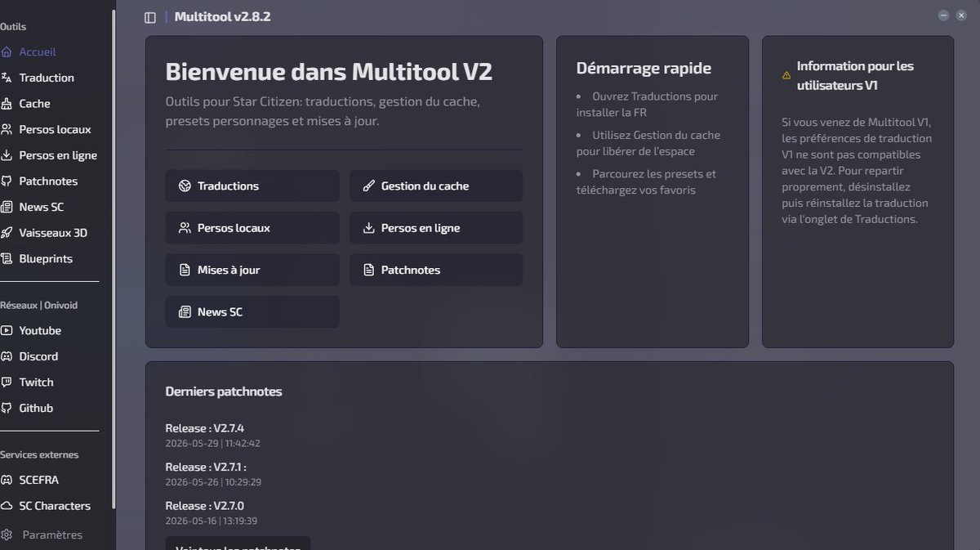This screenshot has height=550, width=980.
Task: Click the Multitool v2.8.2 title text
Action: point(222,16)
